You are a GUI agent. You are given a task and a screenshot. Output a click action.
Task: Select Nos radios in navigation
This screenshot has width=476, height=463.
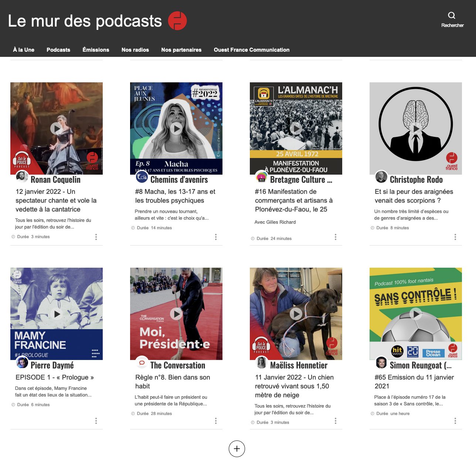point(135,50)
